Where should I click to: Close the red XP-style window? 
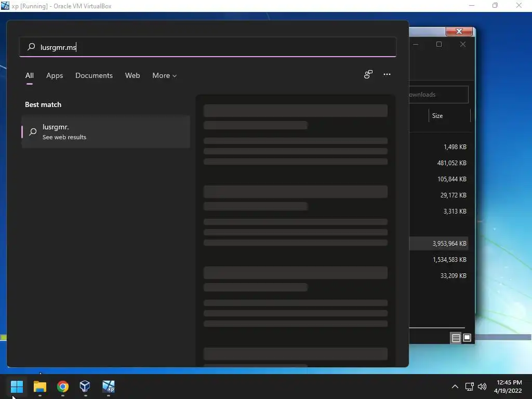(x=459, y=31)
